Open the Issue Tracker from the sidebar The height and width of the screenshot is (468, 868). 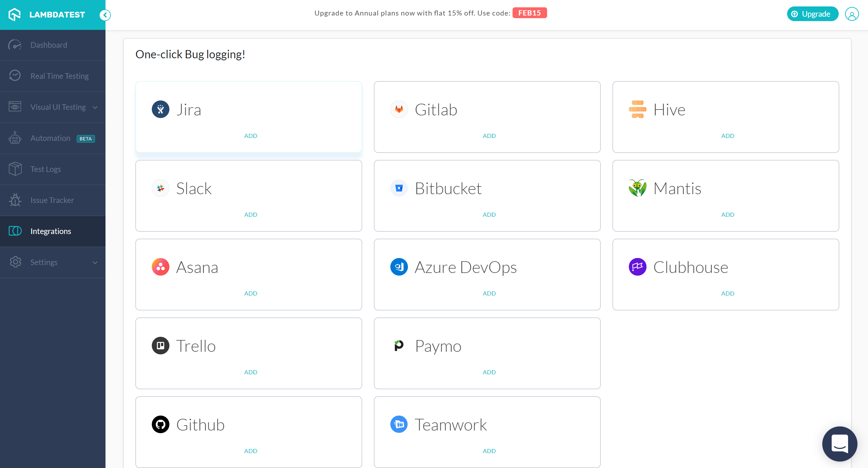pos(52,200)
